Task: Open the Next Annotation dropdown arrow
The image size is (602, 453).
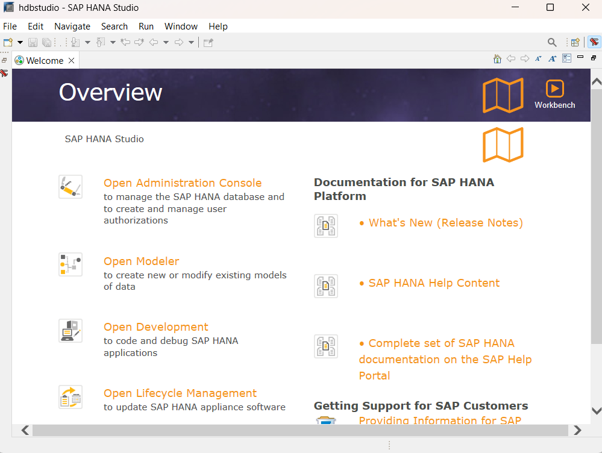Action: point(88,42)
